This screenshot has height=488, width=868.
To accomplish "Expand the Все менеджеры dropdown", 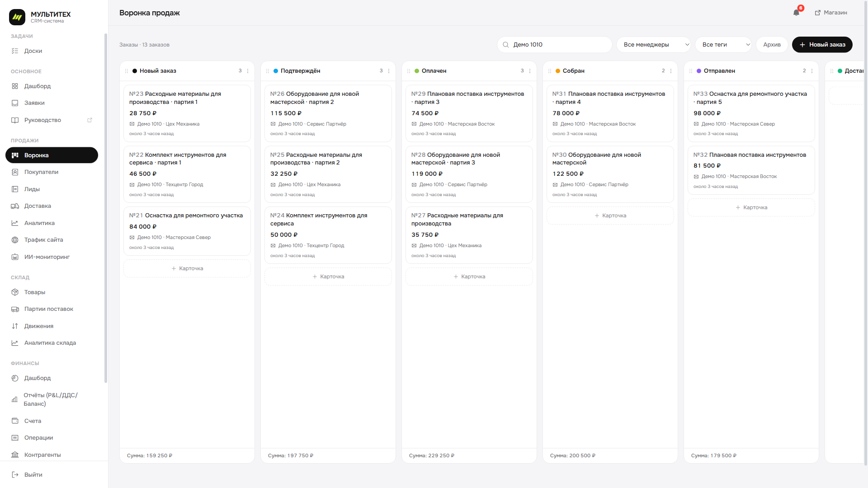I will (x=654, y=45).
